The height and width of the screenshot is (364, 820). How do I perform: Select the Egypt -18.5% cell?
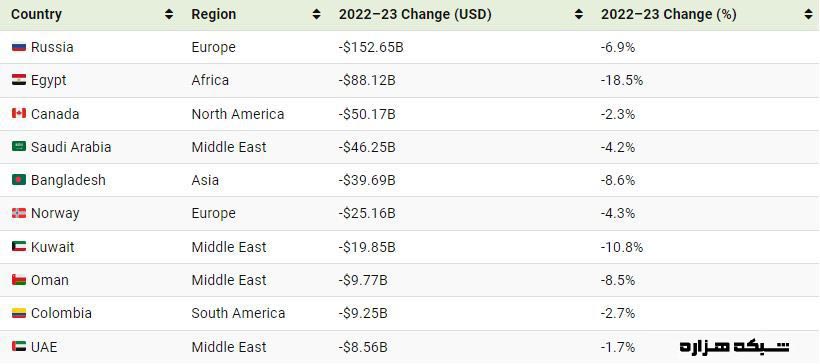707,81
